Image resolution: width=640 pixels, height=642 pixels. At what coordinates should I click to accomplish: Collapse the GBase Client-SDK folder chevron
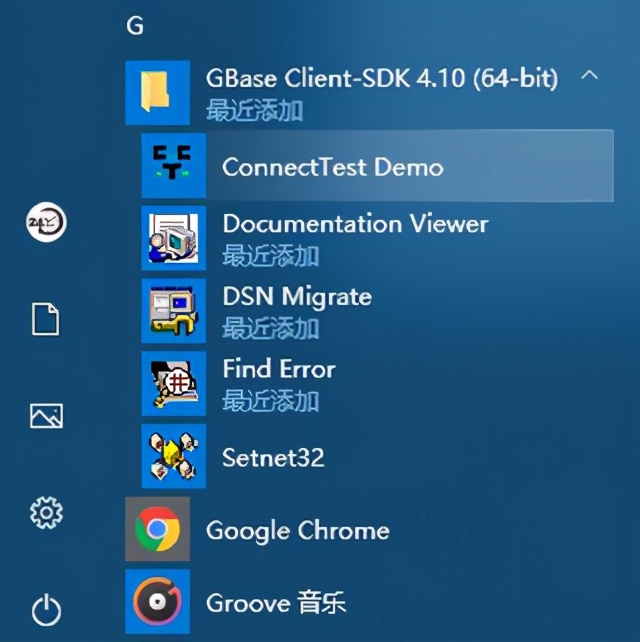[x=589, y=75]
